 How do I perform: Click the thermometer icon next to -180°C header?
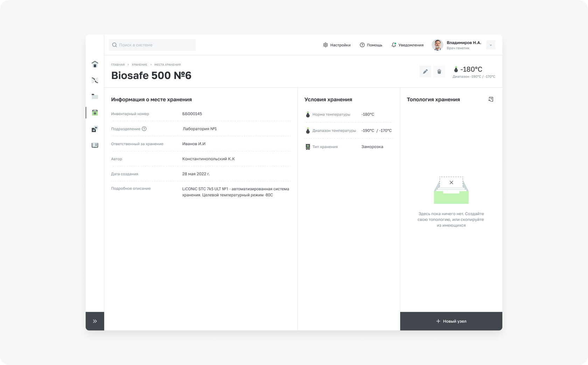[x=456, y=69]
